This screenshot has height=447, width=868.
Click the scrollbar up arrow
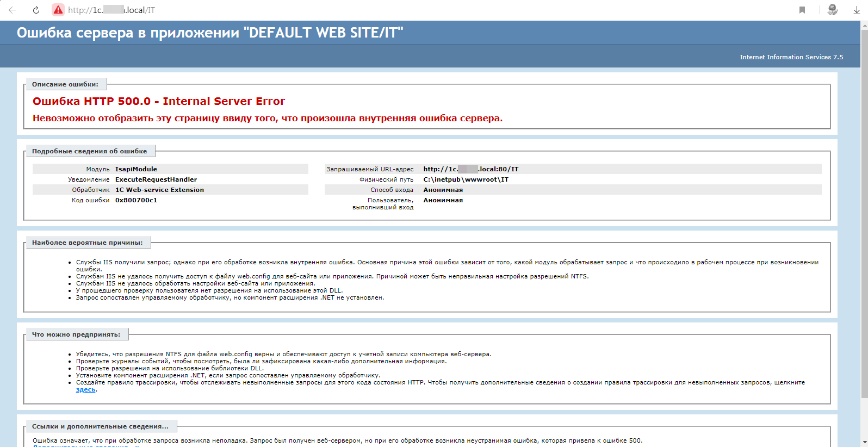click(864, 26)
